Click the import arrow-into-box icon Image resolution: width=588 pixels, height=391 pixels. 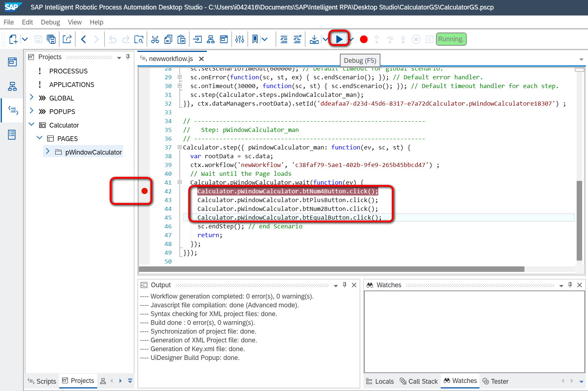point(198,39)
